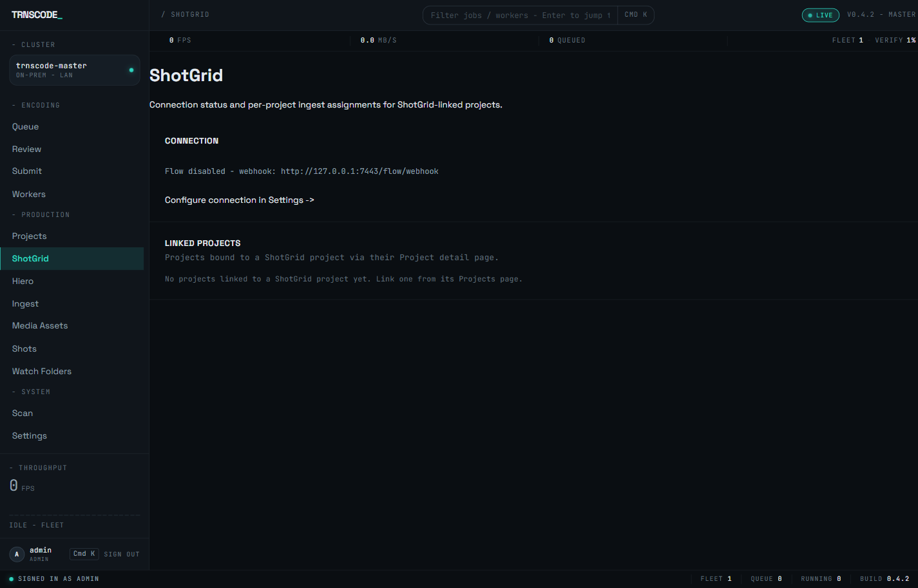Select the ShotGrid sidebar item
Screen dimensions: 918x588
(72, 259)
